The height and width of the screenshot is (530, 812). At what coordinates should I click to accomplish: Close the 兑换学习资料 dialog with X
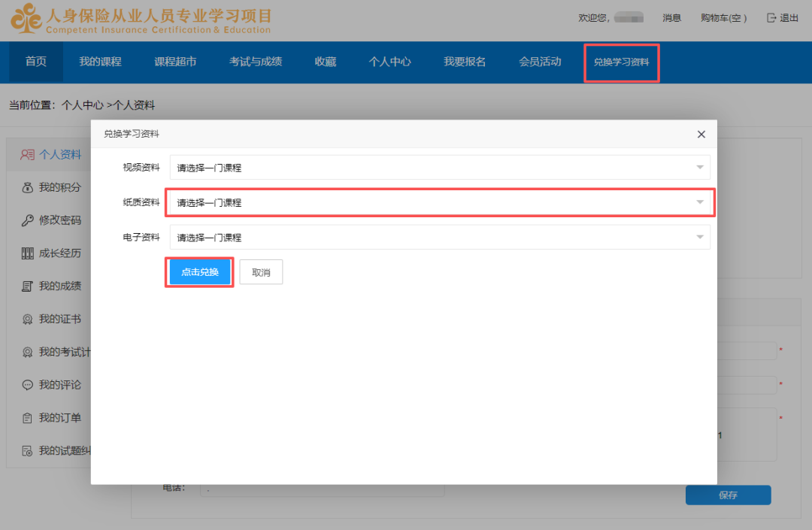pos(701,135)
